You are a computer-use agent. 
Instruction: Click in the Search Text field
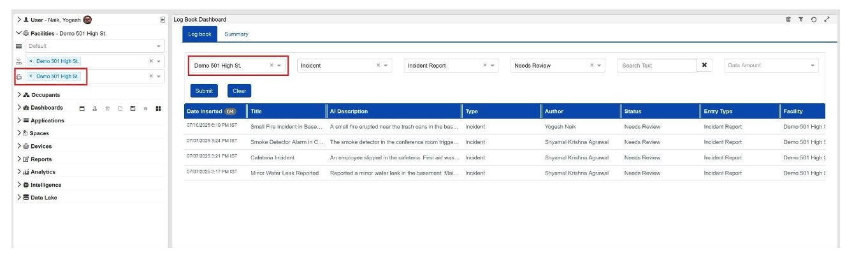[x=655, y=66]
